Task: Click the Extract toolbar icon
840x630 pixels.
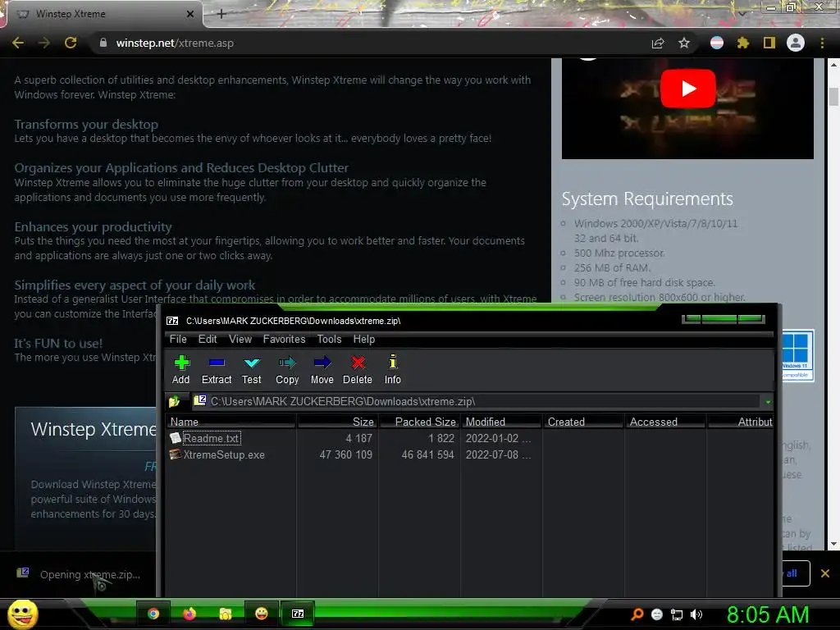Action: tap(217, 369)
